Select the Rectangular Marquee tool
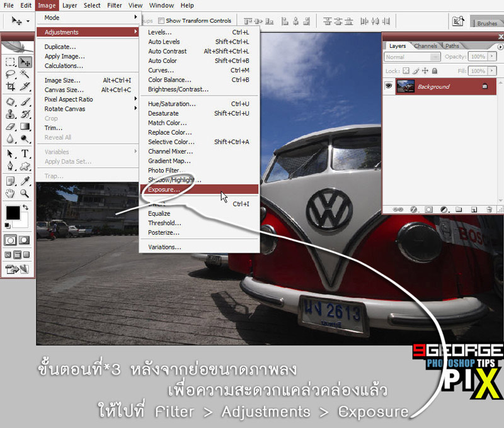This screenshot has height=428, width=504. (10, 62)
